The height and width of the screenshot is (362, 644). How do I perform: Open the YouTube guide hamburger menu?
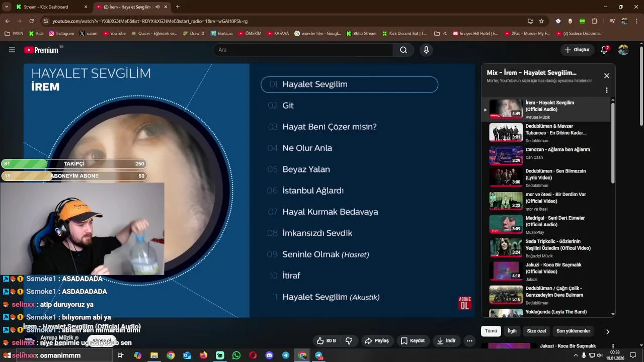coord(12,50)
